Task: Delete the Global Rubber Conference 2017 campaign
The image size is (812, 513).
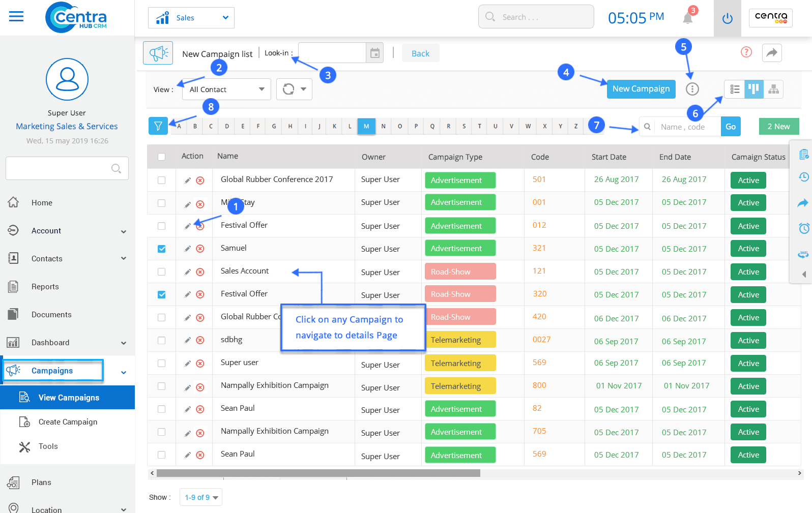Action: pyautogui.click(x=200, y=180)
